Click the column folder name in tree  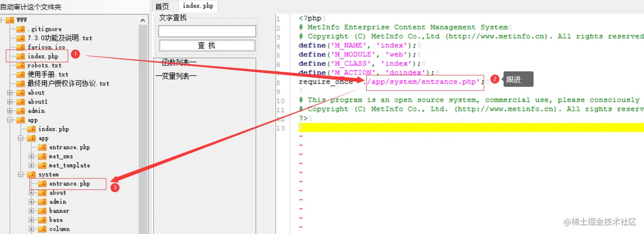60,229
